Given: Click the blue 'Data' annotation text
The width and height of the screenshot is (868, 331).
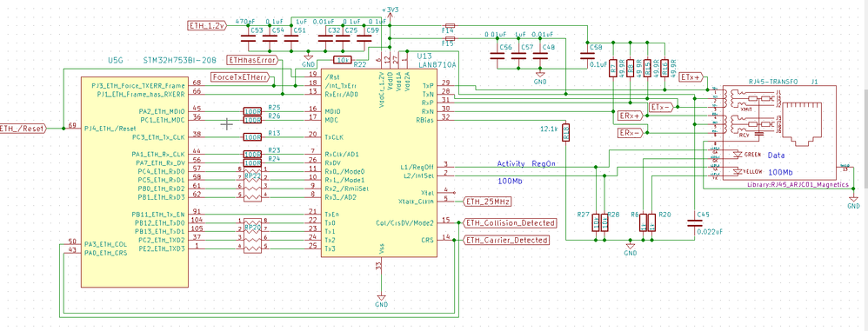Looking at the screenshot, I should 777,156.
